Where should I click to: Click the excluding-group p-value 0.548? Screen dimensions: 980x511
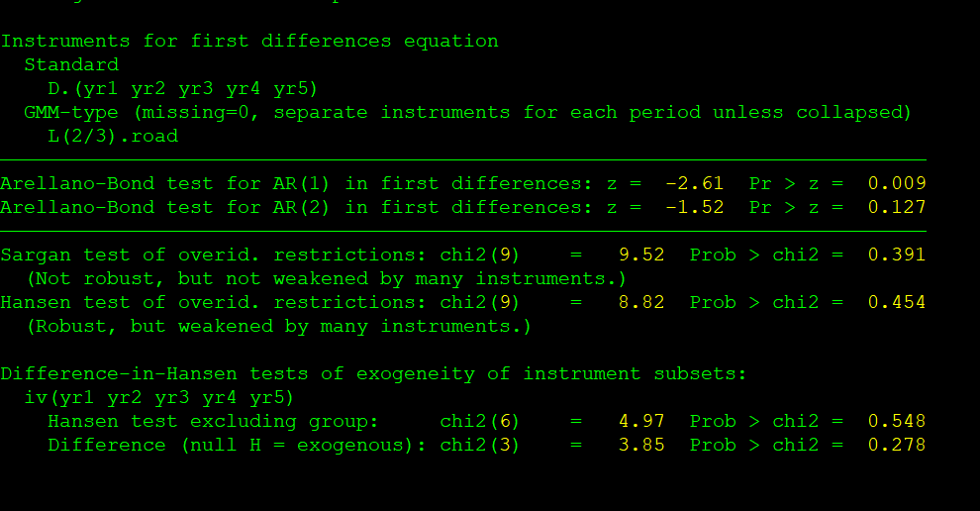click(x=897, y=422)
